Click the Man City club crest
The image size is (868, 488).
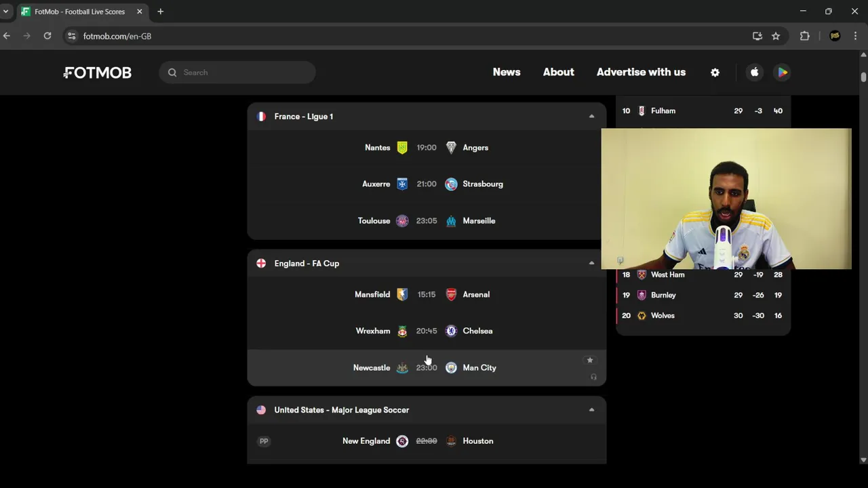pos(451,368)
